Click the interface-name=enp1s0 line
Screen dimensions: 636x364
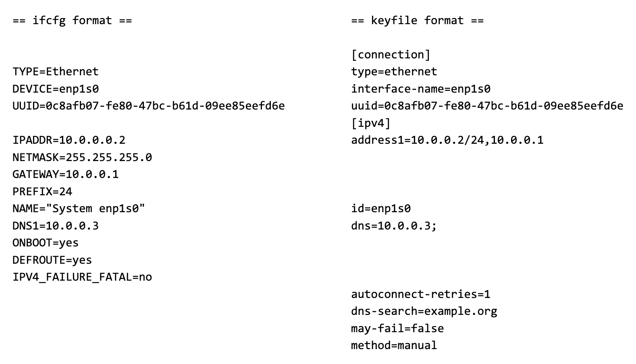click(420, 89)
